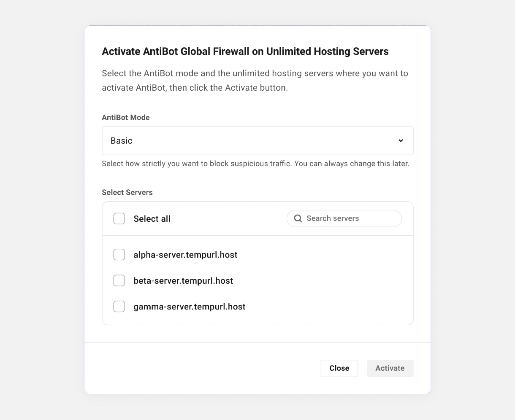Click the AntiBot Mode field label
The width and height of the screenshot is (515, 420).
pyautogui.click(x=126, y=118)
